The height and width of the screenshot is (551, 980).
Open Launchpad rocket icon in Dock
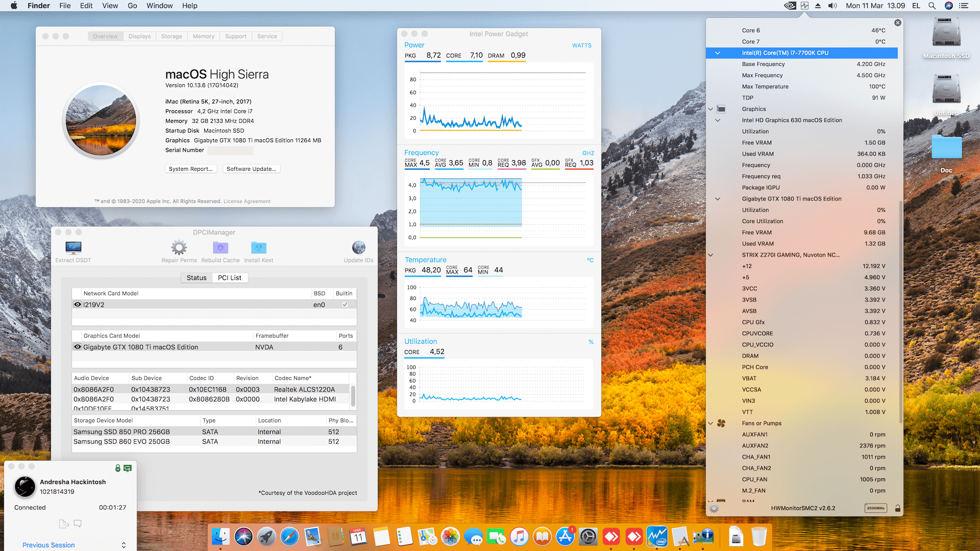[266, 537]
